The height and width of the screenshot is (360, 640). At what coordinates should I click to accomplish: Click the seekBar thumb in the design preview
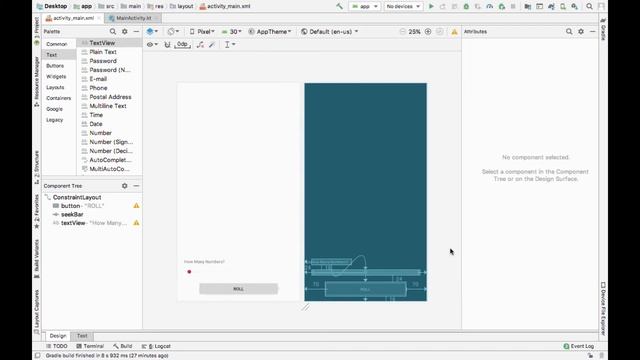point(189,272)
